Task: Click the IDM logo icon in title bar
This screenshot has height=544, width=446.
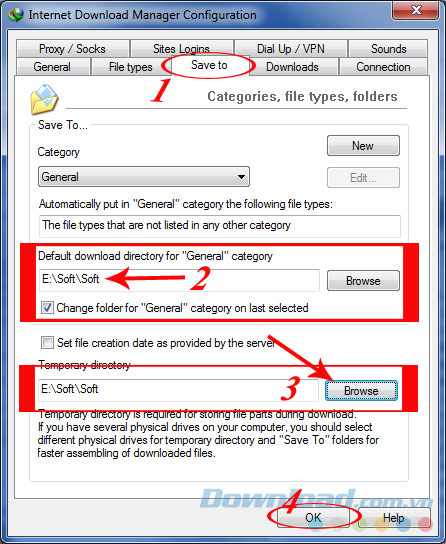Action: pyautogui.click(x=16, y=15)
